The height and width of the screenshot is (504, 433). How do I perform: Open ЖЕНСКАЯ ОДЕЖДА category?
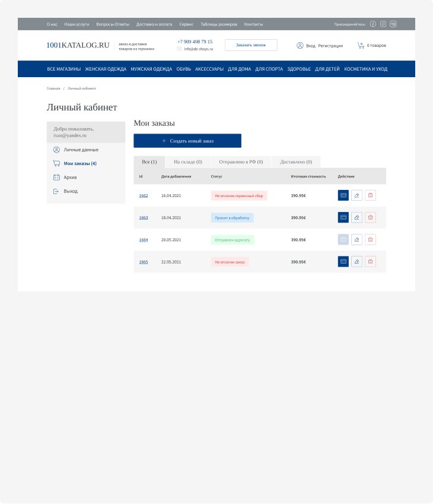[106, 69]
